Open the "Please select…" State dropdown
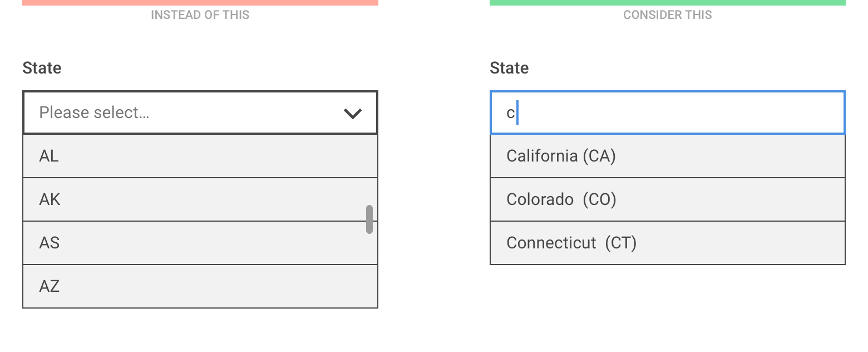 pyautogui.click(x=189, y=113)
